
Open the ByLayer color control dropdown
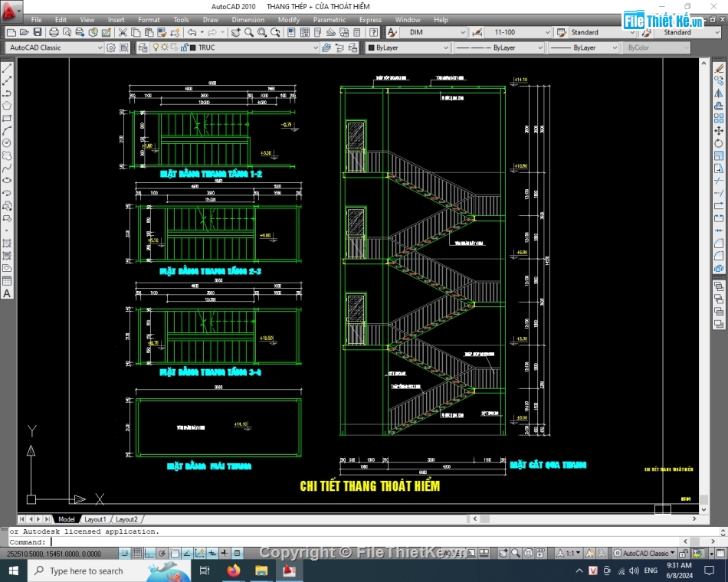(x=408, y=47)
